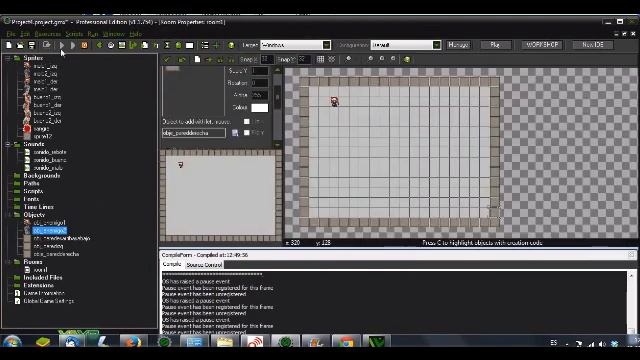The width and height of the screenshot is (640, 360).
Task: Open the Run menu
Action: pyautogui.click(x=93, y=34)
